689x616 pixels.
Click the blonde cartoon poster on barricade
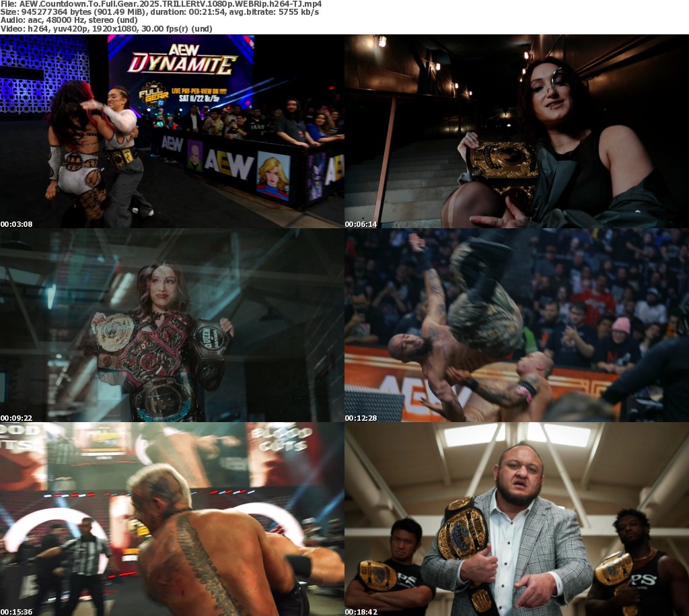coord(273,175)
